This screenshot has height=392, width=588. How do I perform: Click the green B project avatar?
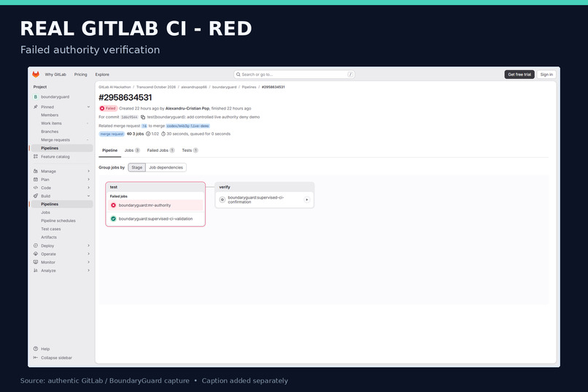click(36, 97)
